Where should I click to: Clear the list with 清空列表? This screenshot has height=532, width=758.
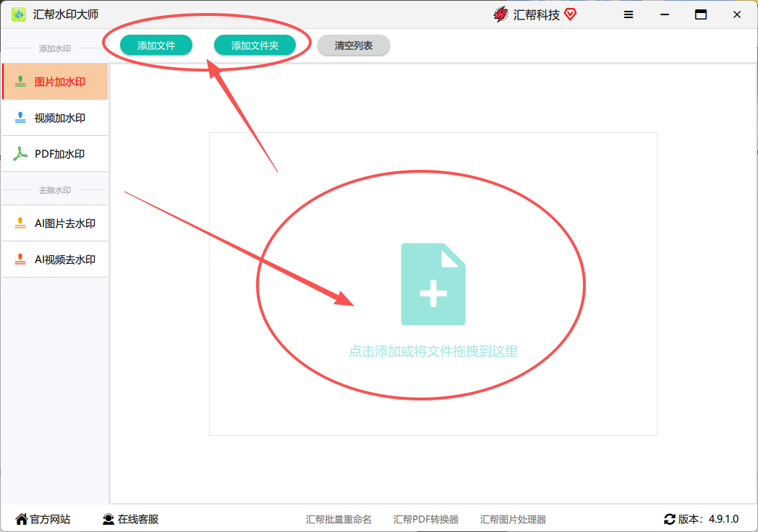(x=354, y=46)
